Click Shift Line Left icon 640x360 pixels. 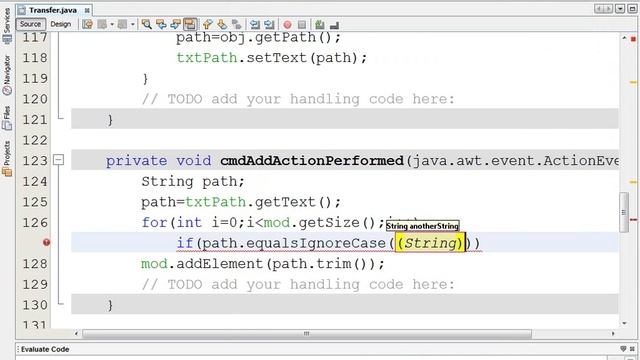(x=255, y=24)
